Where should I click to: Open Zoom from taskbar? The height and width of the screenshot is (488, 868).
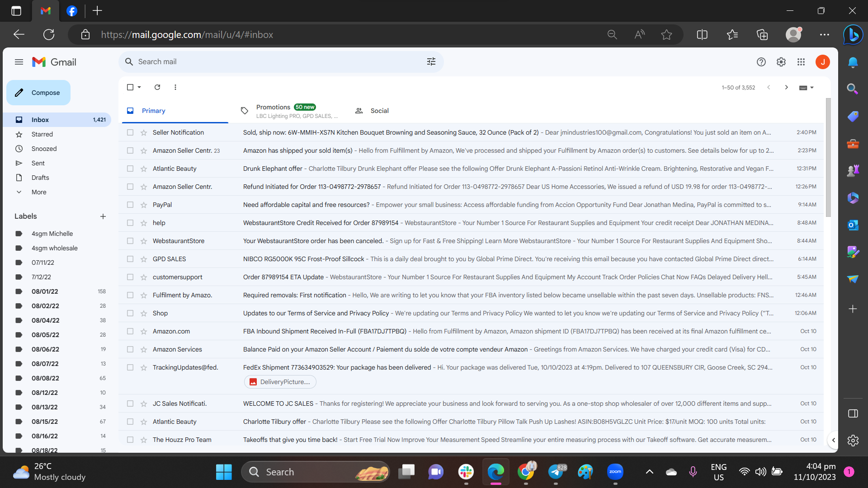tap(615, 472)
